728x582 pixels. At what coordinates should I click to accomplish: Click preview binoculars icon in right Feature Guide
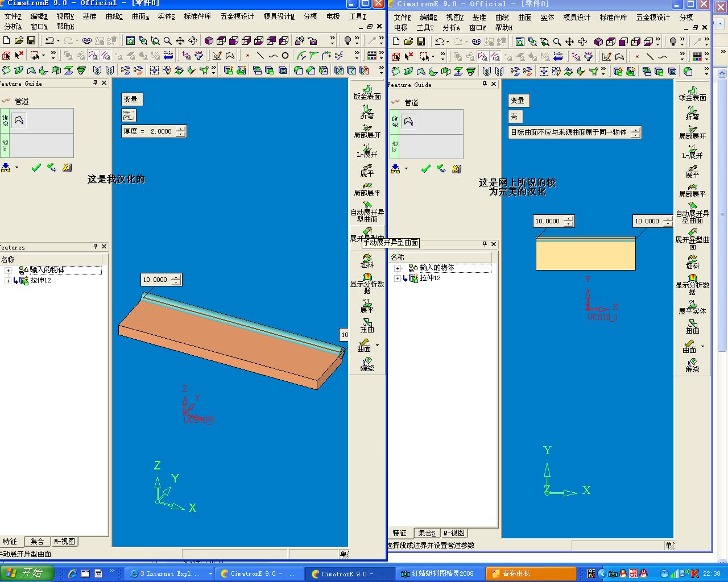coord(395,169)
